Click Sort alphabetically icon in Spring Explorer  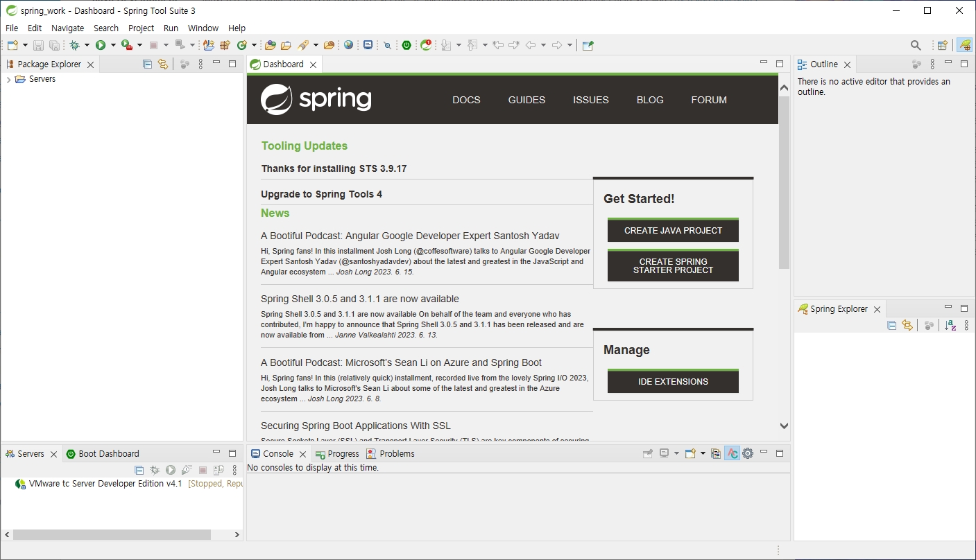click(950, 326)
